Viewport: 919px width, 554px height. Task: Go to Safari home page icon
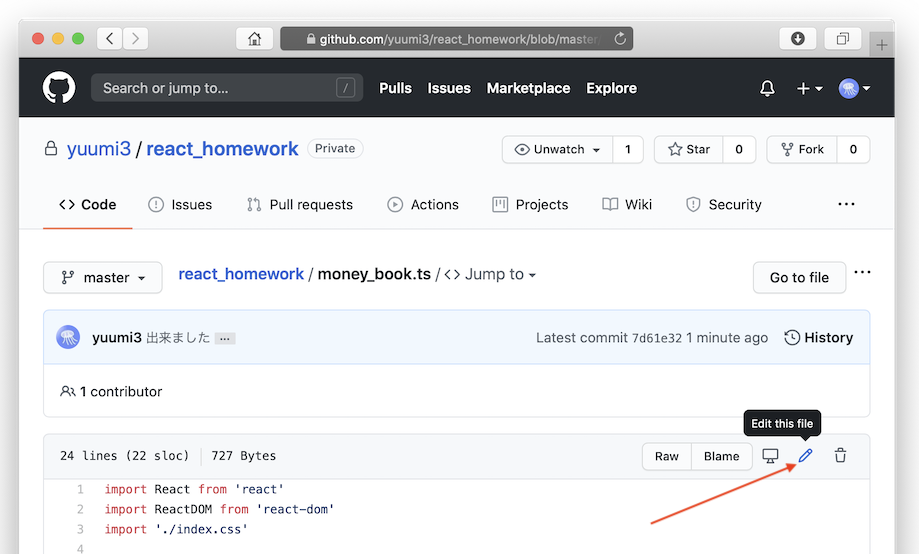point(254,39)
